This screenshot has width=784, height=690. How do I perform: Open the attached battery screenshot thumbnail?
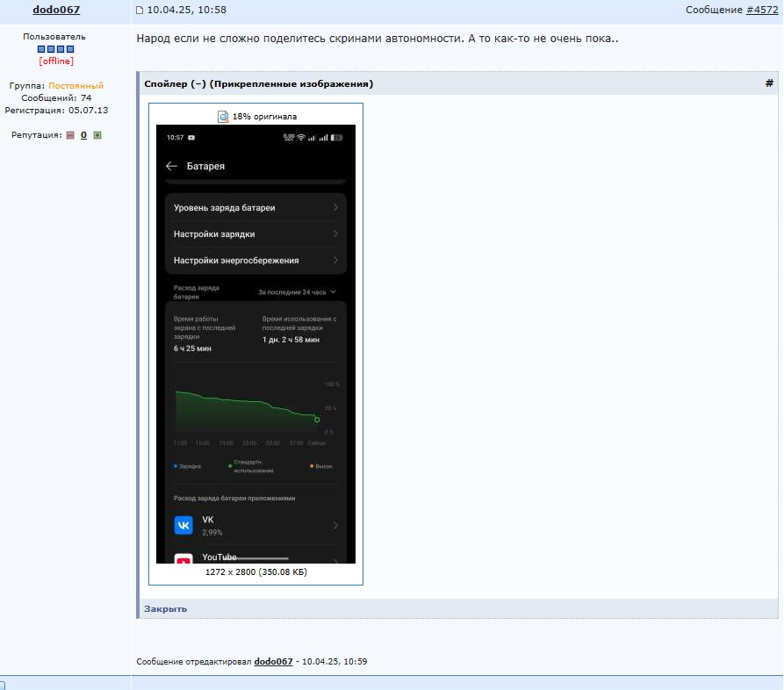point(255,344)
